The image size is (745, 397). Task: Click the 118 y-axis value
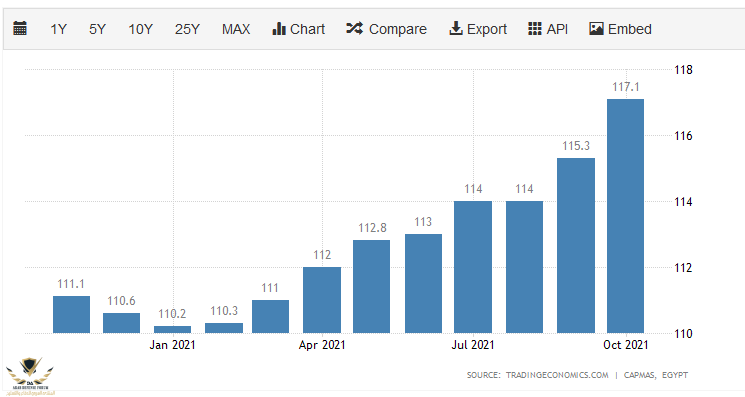(683, 70)
